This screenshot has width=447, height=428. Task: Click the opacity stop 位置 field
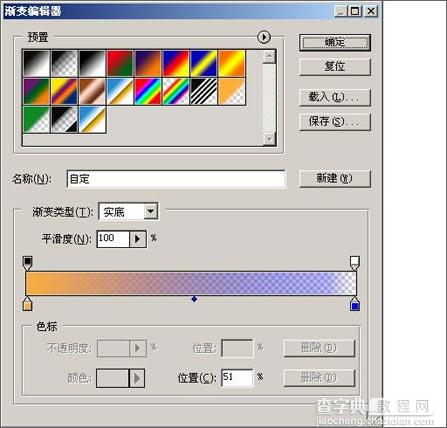[237, 348]
